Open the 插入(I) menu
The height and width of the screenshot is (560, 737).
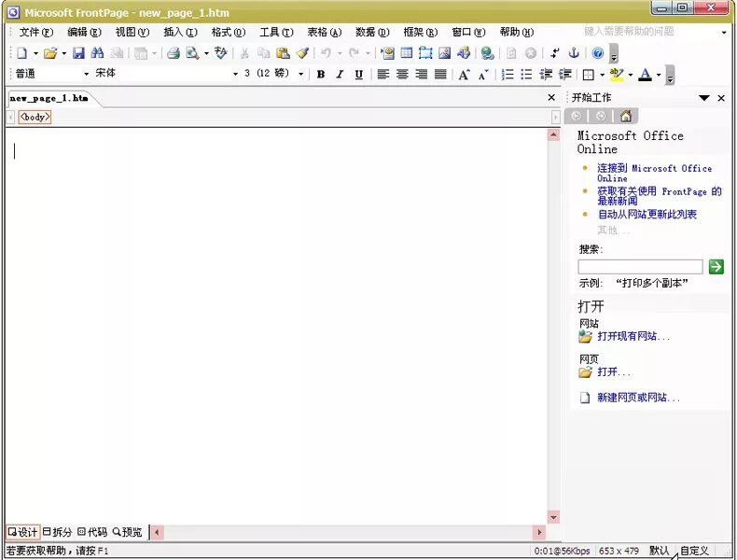tap(180, 32)
